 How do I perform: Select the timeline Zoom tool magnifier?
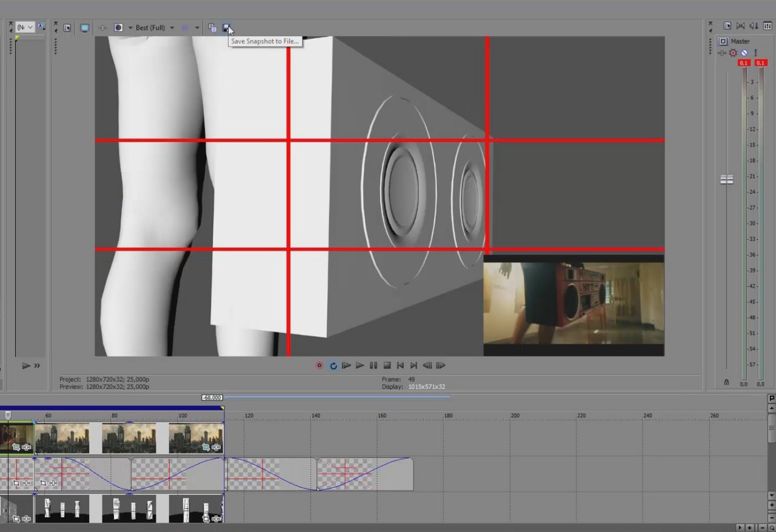[772, 528]
